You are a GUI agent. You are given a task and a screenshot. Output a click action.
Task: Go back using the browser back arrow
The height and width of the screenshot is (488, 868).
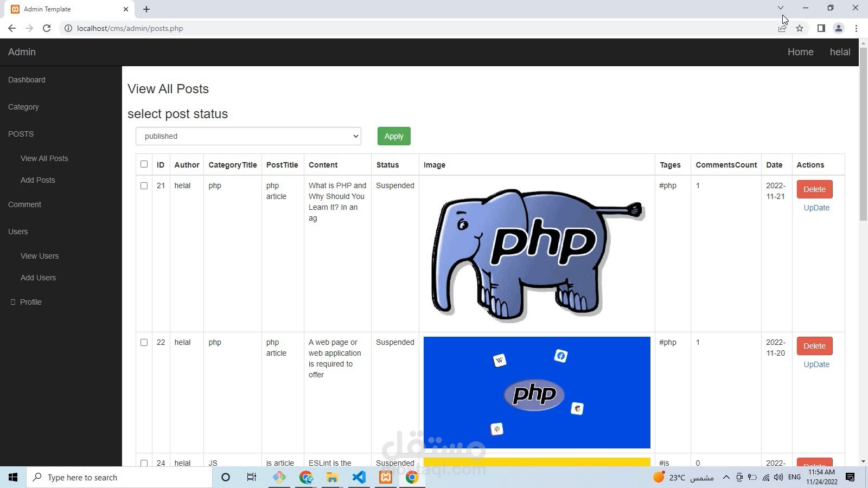coord(12,28)
